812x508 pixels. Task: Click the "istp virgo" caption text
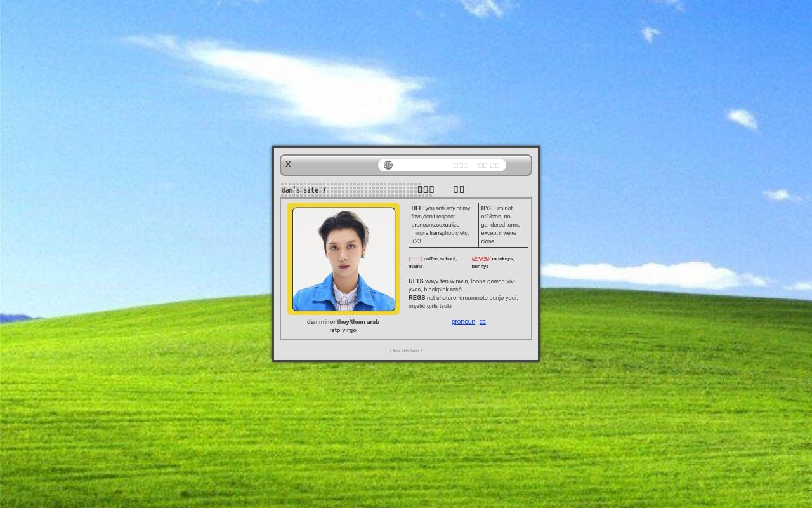click(x=343, y=330)
